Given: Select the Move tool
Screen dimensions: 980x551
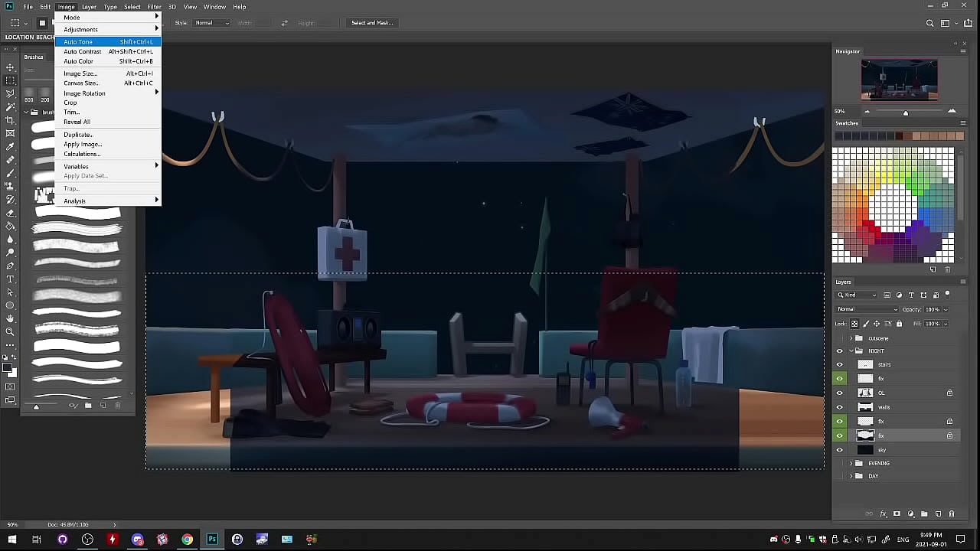Looking at the screenshot, I should pyautogui.click(x=10, y=67).
